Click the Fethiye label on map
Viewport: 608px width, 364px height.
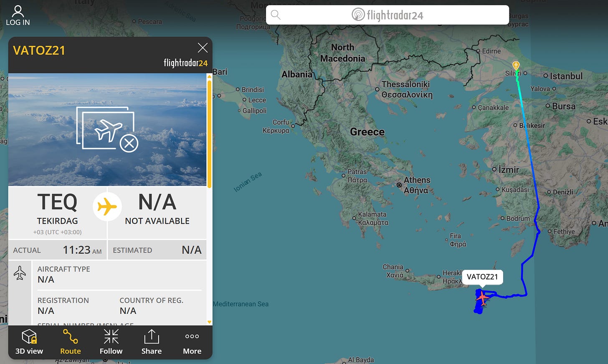coord(564,232)
